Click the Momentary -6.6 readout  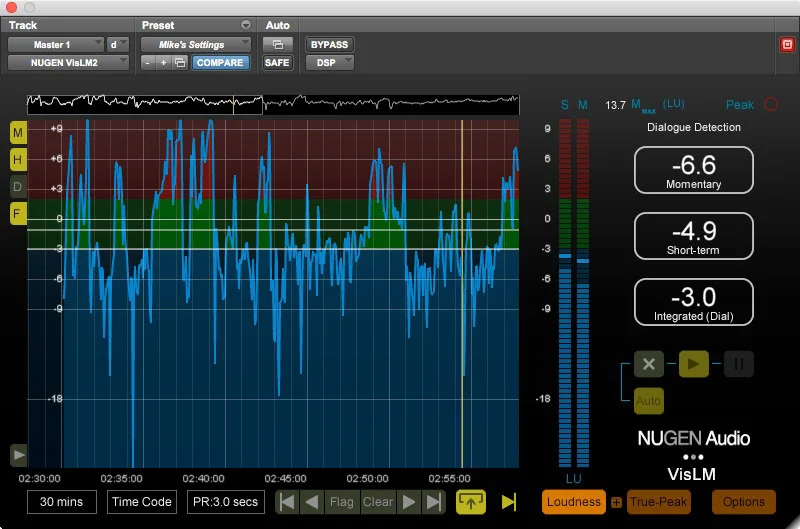click(694, 170)
